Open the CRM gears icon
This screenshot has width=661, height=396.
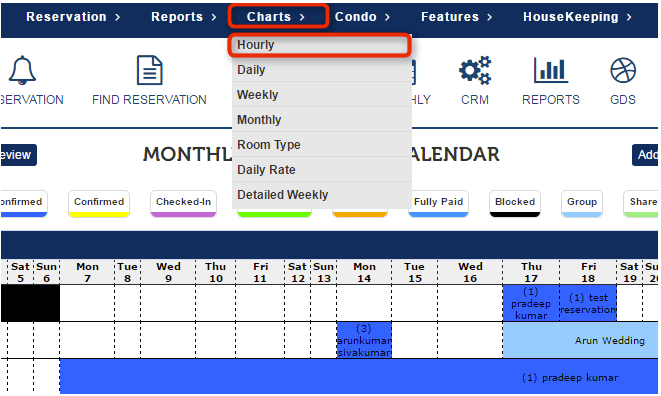tap(475, 70)
